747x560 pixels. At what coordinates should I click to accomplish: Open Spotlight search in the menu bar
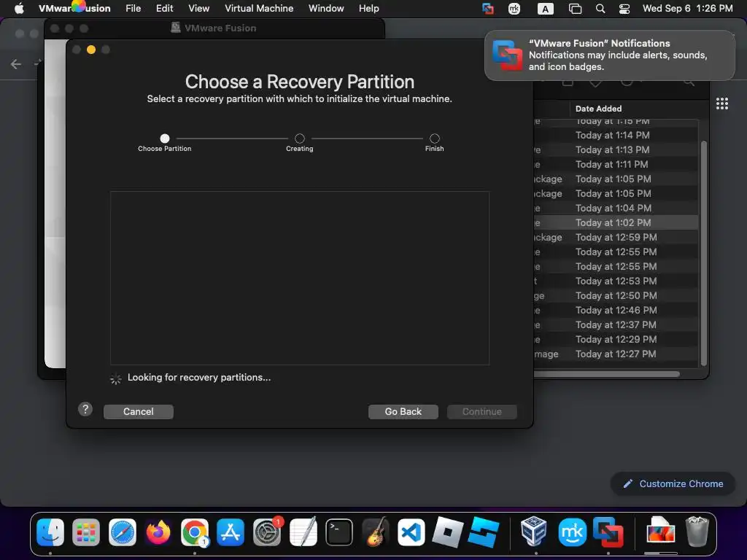tap(600, 9)
